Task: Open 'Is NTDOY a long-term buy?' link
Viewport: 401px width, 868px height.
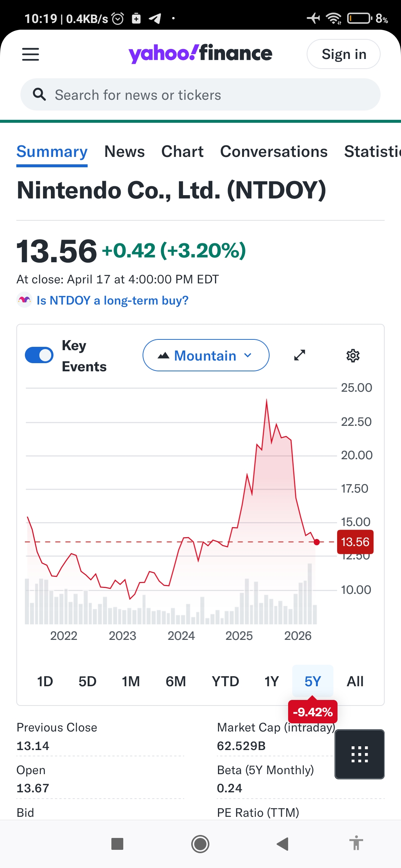Action: coord(113,300)
